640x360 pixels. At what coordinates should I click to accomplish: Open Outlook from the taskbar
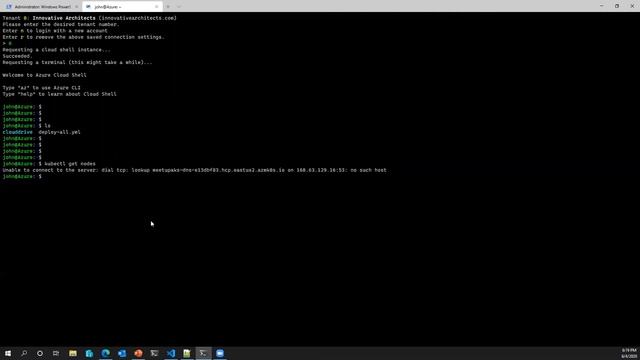tap(122, 353)
